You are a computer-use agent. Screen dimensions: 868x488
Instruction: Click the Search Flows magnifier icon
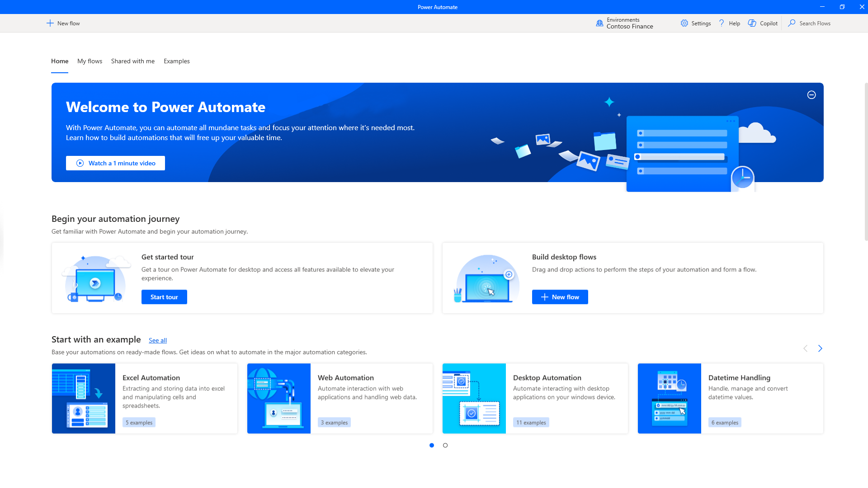point(791,23)
